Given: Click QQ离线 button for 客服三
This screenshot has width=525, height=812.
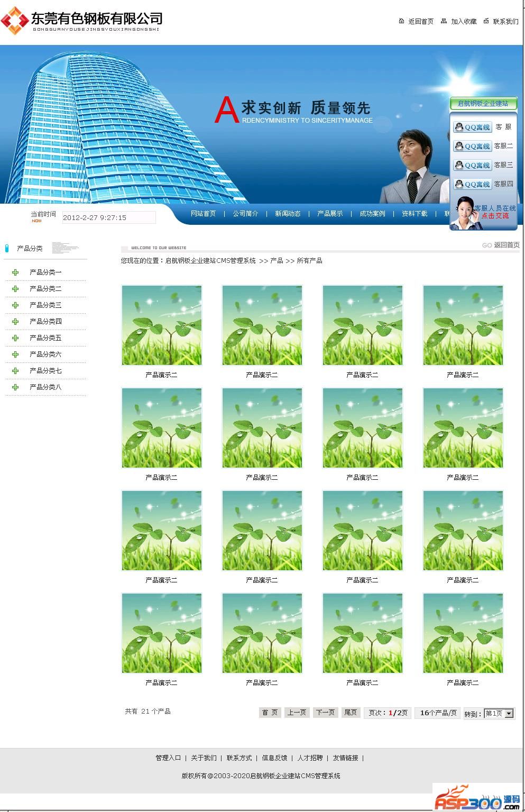Looking at the screenshot, I should [472, 165].
